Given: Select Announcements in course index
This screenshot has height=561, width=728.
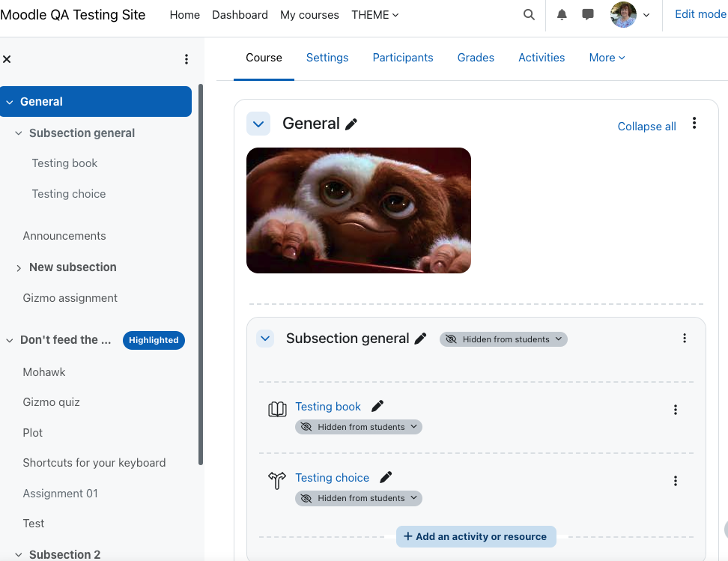Looking at the screenshot, I should (x=64, y=236).
